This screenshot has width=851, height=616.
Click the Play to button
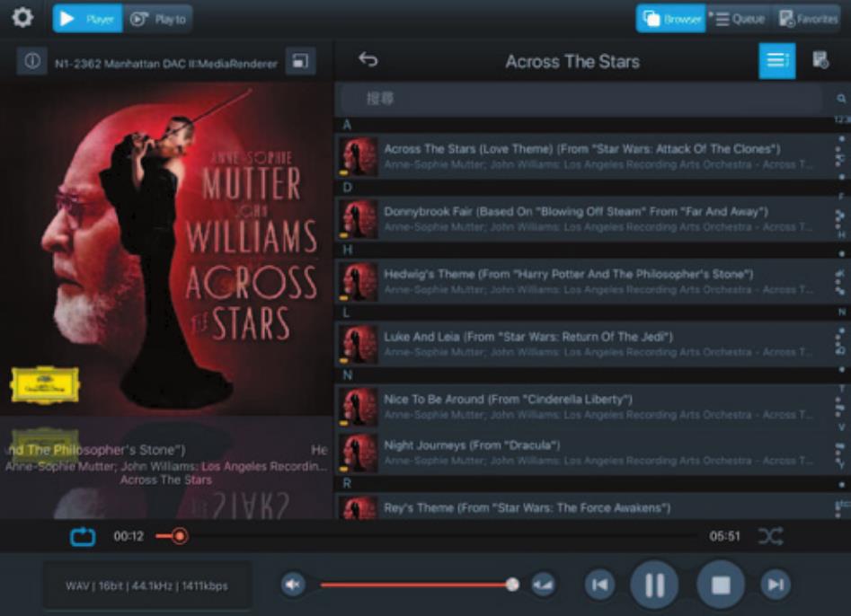158,19
